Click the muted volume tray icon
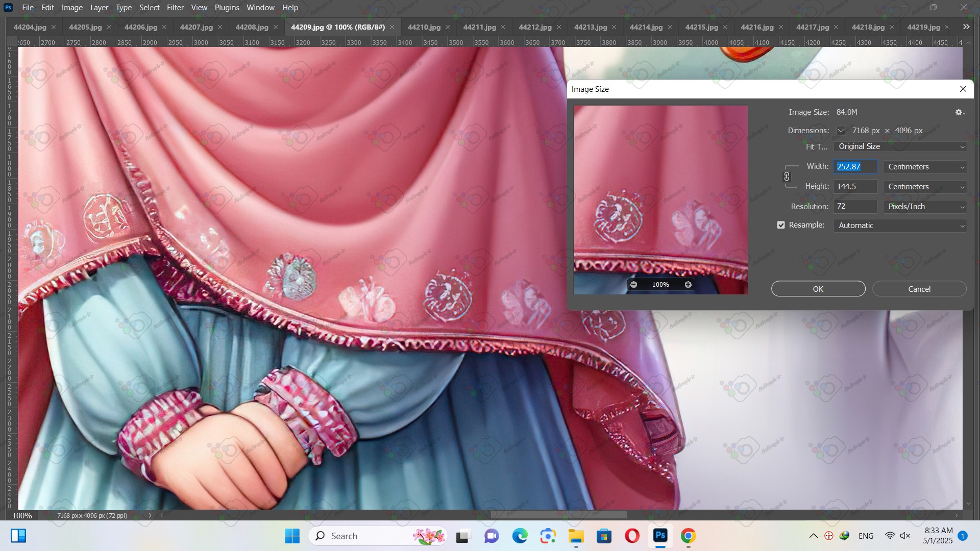This screenshot has width=980, height=551. point(905,536)
